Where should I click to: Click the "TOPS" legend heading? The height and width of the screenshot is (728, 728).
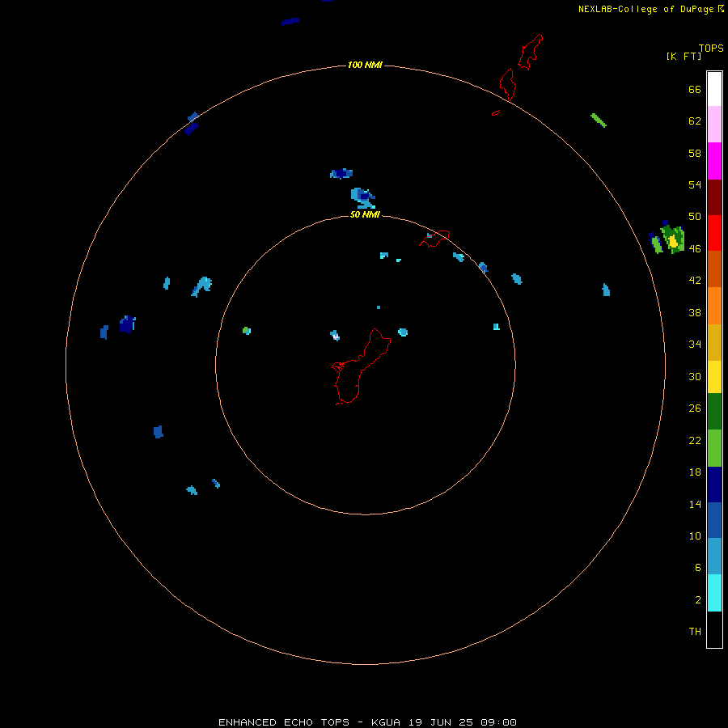pos(711,48)
